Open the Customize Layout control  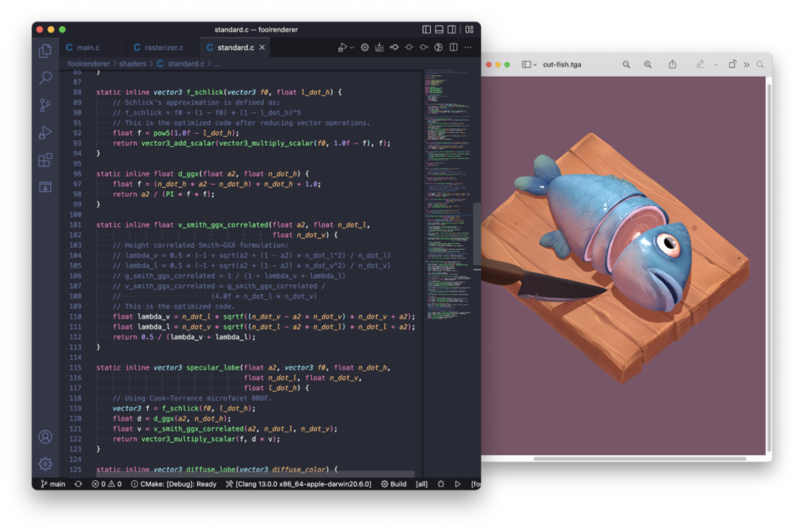[x=469, y=30]
